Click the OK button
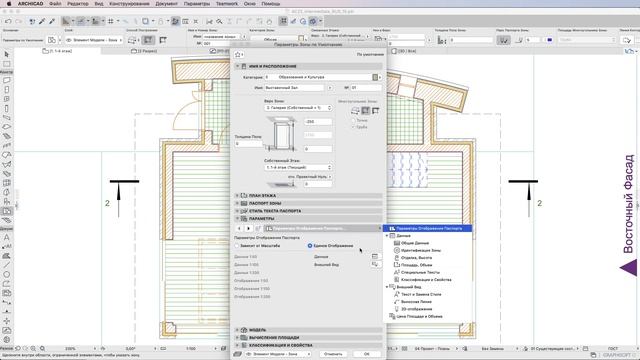This screenshot has height=360, width=640. click(367, 354)
